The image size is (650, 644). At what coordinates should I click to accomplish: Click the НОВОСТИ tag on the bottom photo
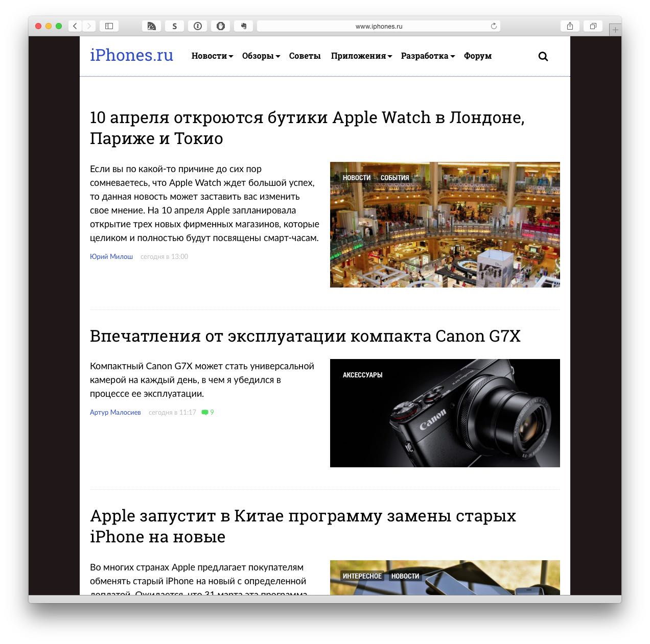405,576
